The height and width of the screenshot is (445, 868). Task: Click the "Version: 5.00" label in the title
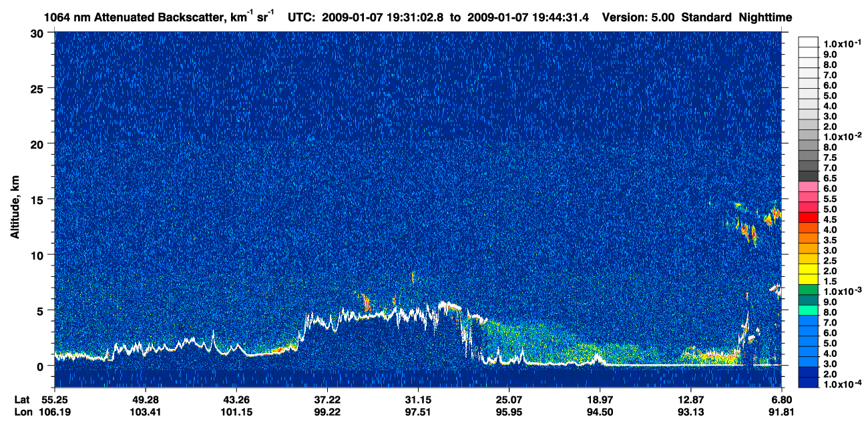coord(638,17)
